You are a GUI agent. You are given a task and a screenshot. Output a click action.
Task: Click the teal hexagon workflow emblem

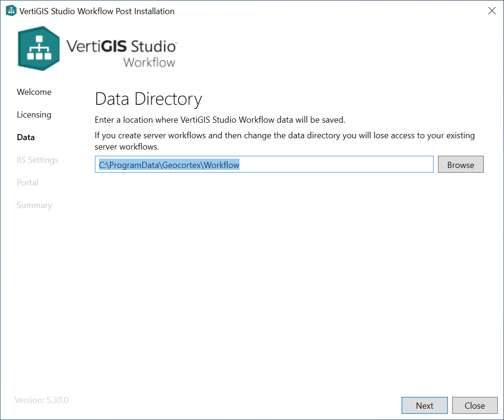38,48
